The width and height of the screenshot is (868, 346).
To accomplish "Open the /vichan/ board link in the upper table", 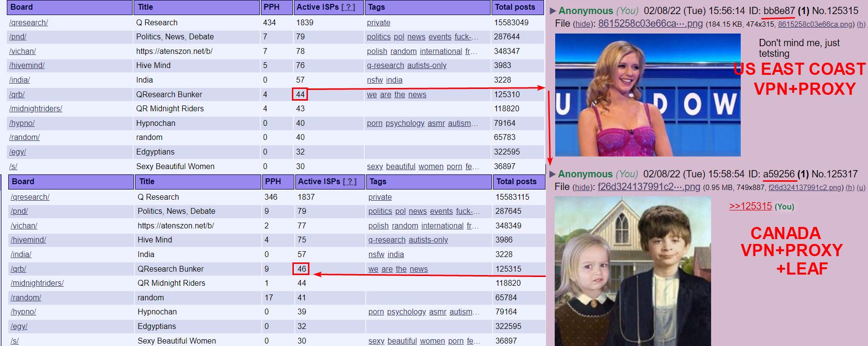I will [x=22, y=52].
